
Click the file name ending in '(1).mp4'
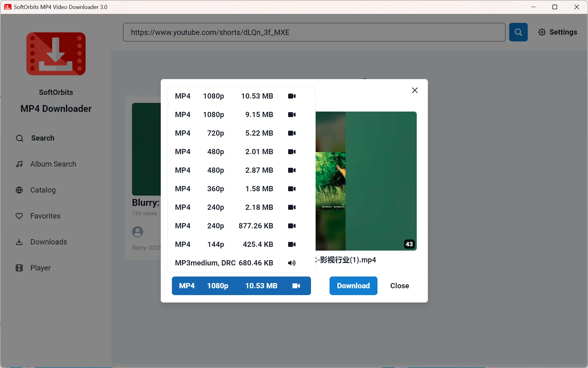click(x=346, y=260)
